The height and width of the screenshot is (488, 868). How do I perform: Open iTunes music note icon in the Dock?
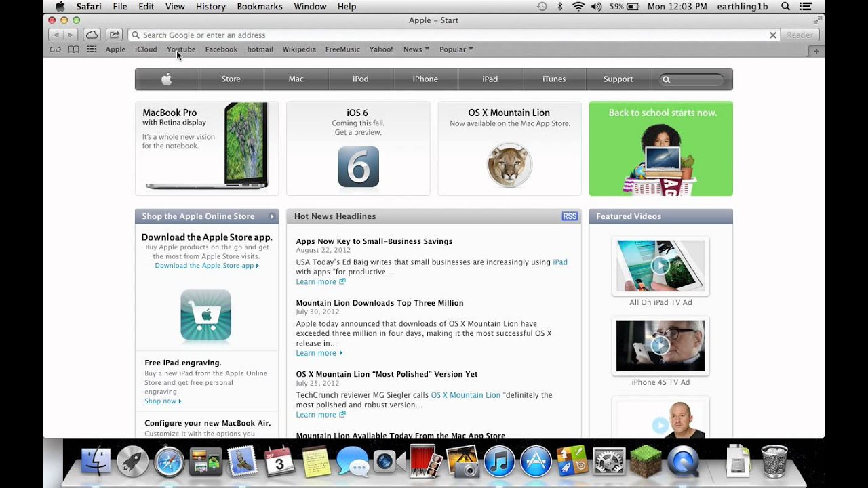pyautogui.click(x=500, y=462)
